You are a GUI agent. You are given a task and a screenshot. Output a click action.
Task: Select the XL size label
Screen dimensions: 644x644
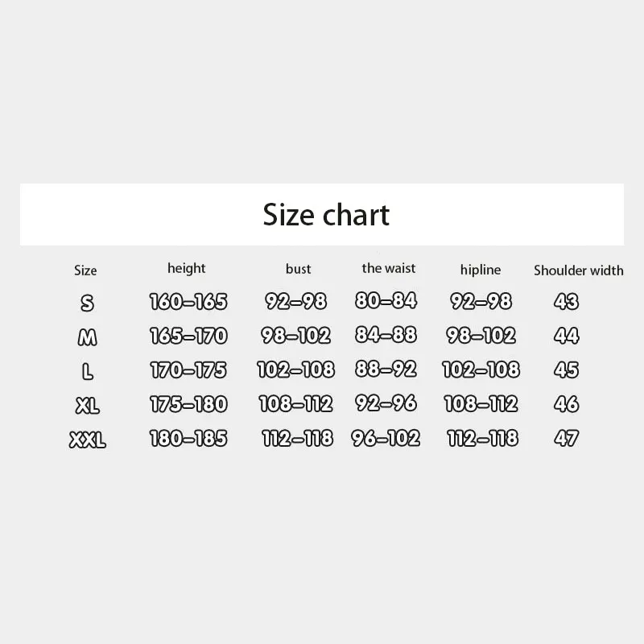[87, 406]
